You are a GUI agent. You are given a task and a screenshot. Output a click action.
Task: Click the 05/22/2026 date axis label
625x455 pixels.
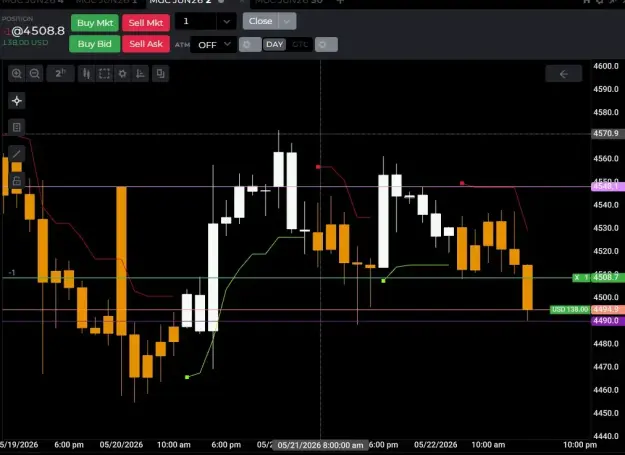[435, 445]
